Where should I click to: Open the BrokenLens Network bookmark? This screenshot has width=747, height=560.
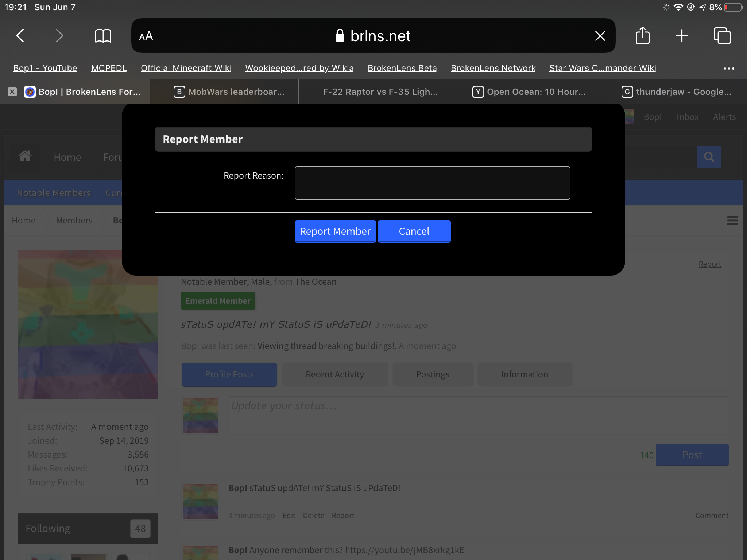(x=493, y=68)
